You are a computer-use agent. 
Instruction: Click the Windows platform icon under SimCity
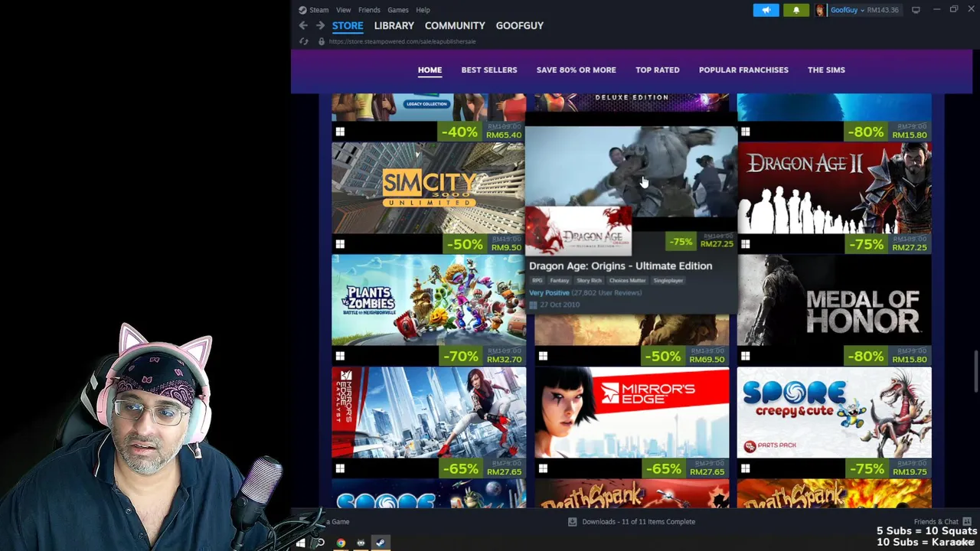pyautogui.click(x=340, y=244)
